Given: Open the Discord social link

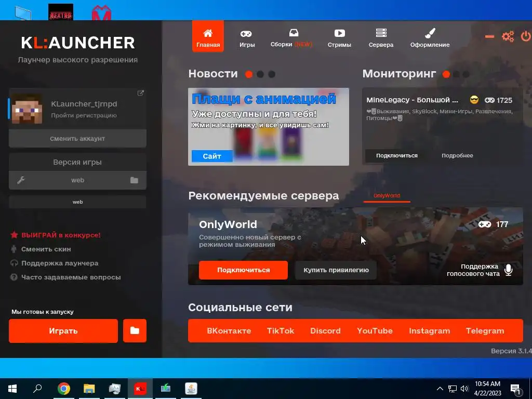Looking at the screenshot, I should [325, 331].
